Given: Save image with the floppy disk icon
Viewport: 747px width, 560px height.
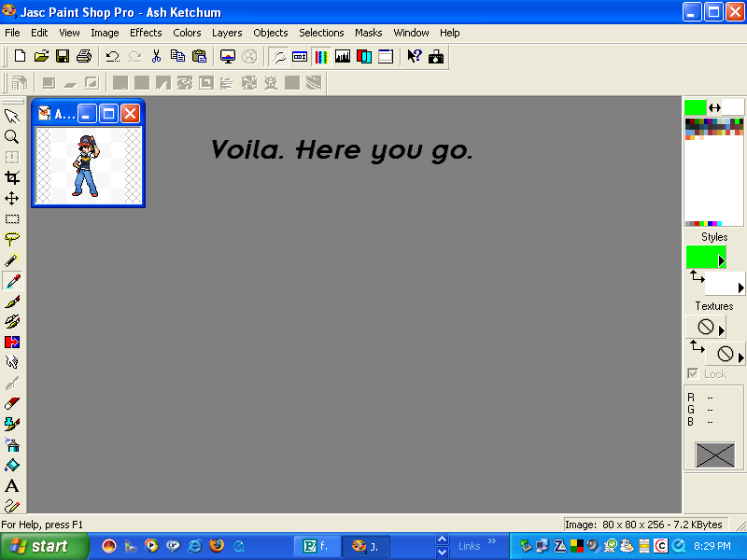Looking at the screenshot, I should 63,56.
